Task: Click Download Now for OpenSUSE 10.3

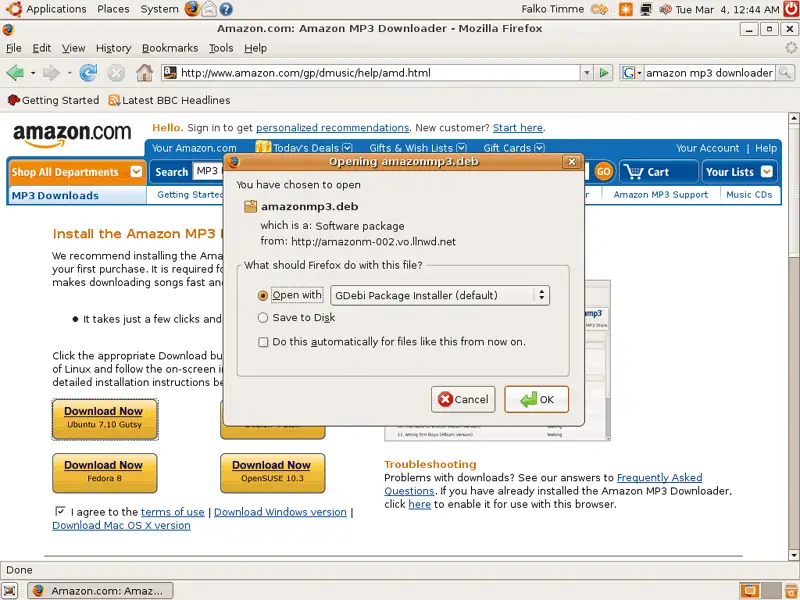Action: tap(272, 473)
